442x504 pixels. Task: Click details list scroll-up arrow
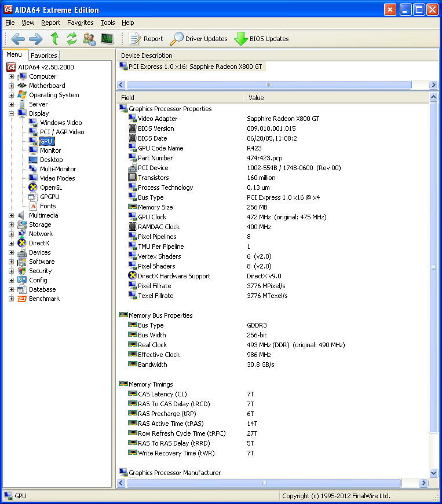433,97
